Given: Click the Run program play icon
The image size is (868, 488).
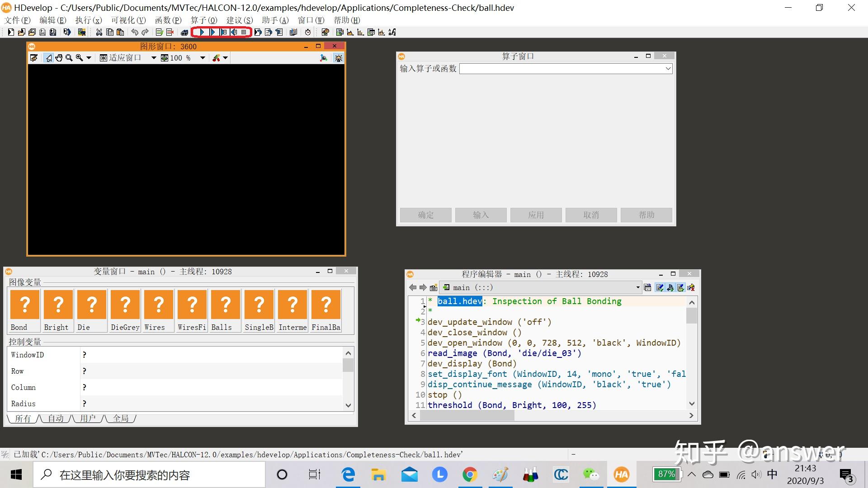Looking at the screenshot, I should coord(202,32).
